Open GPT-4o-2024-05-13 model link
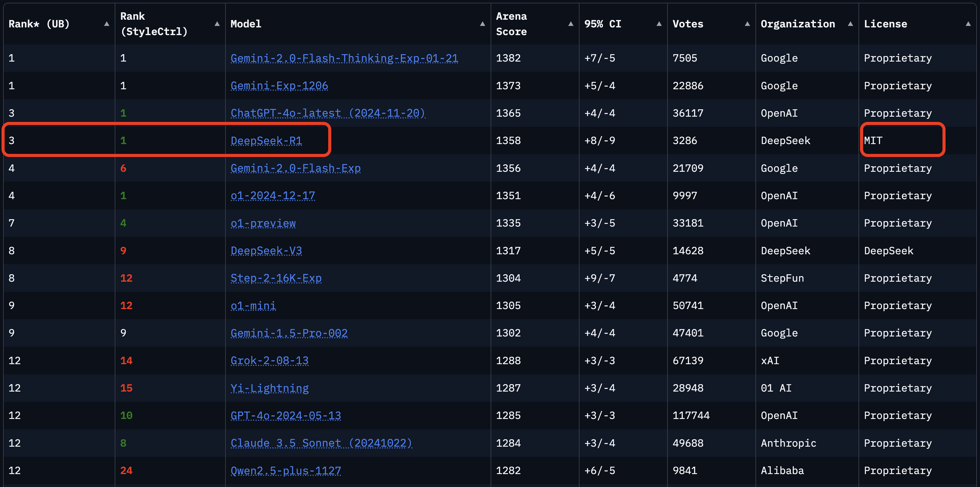Image resolution: width=980 pixels, height=487 pixels. 286,415
